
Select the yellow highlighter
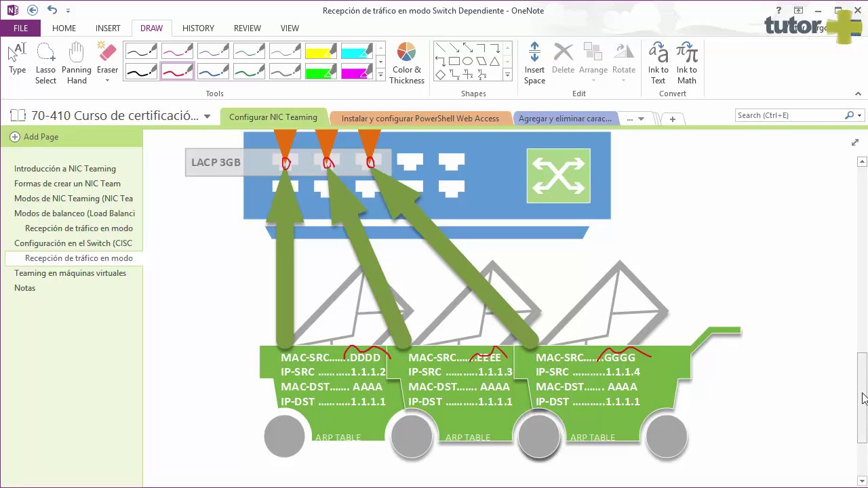[321, 51]
